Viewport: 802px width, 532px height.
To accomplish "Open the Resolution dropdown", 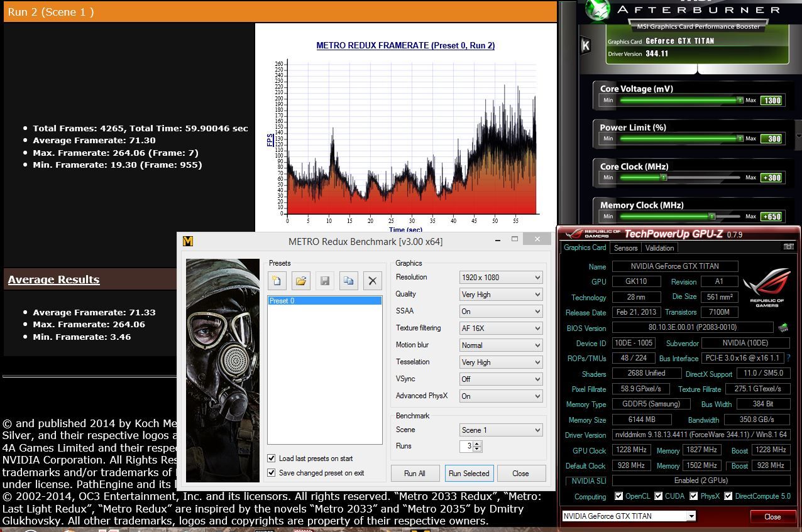I will 501,277.
